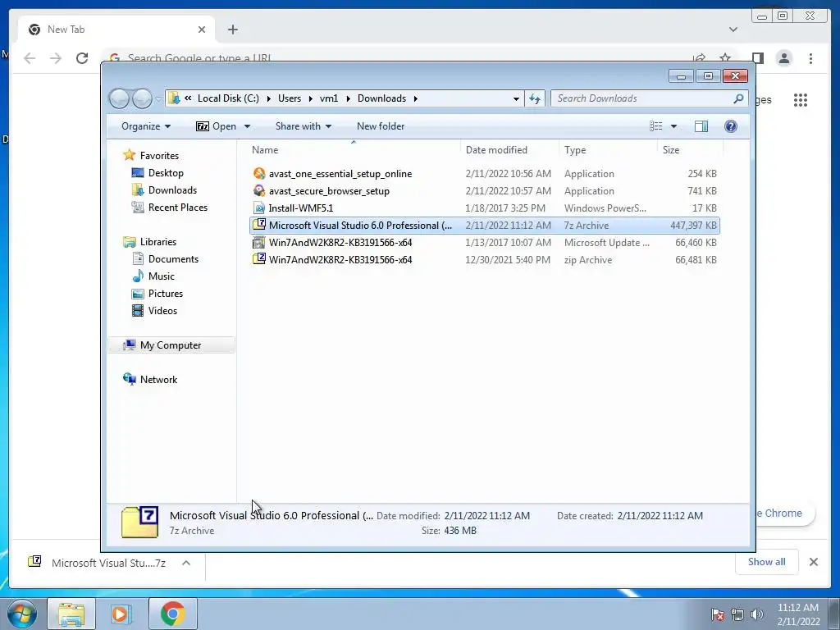Expand the arrow after Local Disk (C:) breadcrumb
The height and width of the screenshot is (630, 840).
click(x=268, y=98)
